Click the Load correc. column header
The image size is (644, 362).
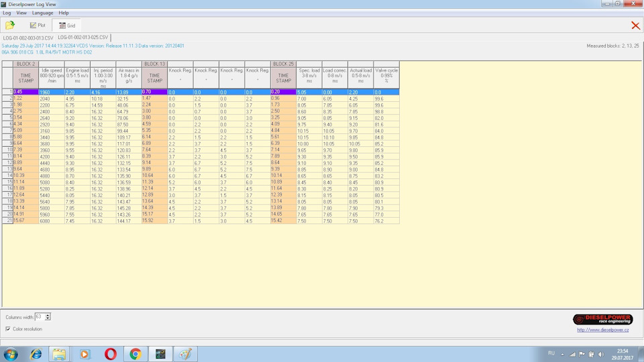click(335, 78)
